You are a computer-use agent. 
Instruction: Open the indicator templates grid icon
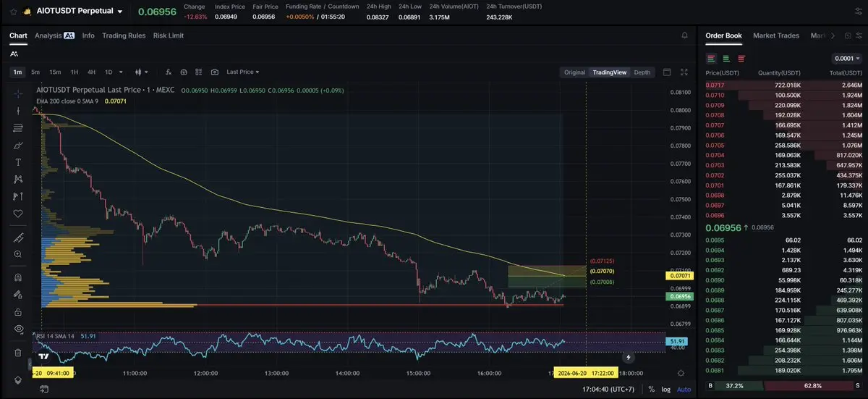pyautogui.click(x=199, y=72)
